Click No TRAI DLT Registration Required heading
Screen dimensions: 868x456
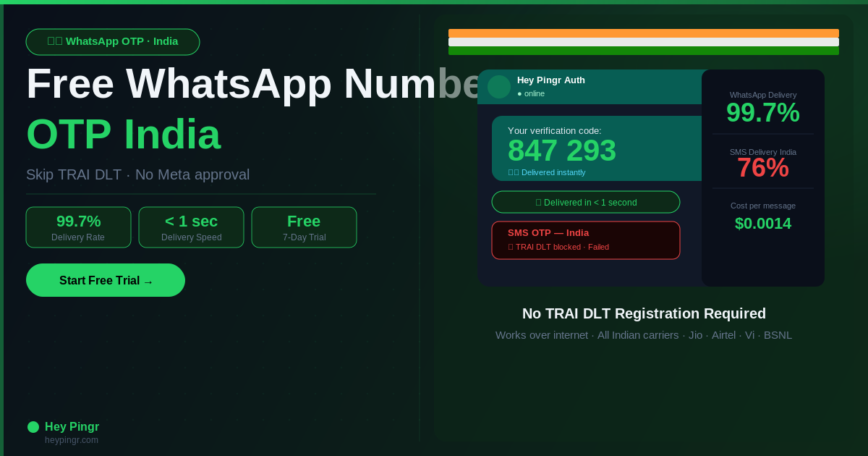(x=644, y=313)
